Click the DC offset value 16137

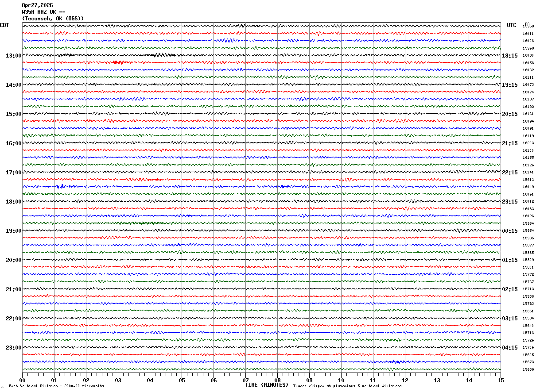pyautogui.click(x=528, y=100)
